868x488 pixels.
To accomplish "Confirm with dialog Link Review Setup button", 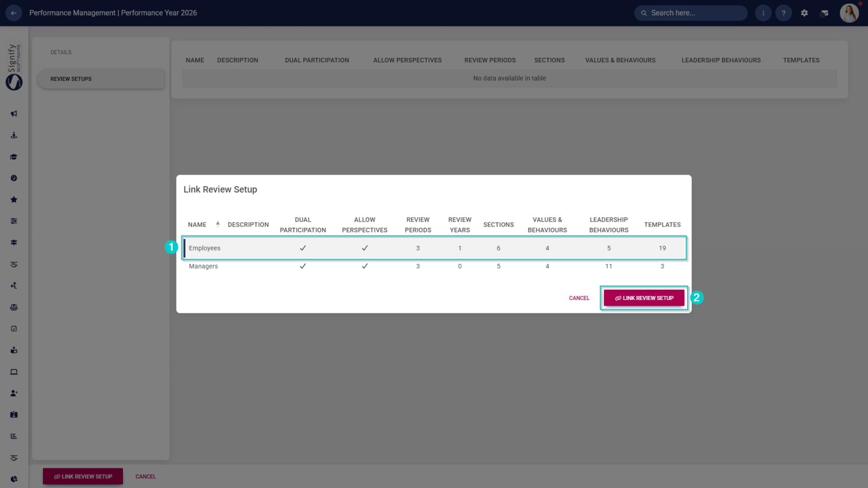I will click(x=644, y=298).
